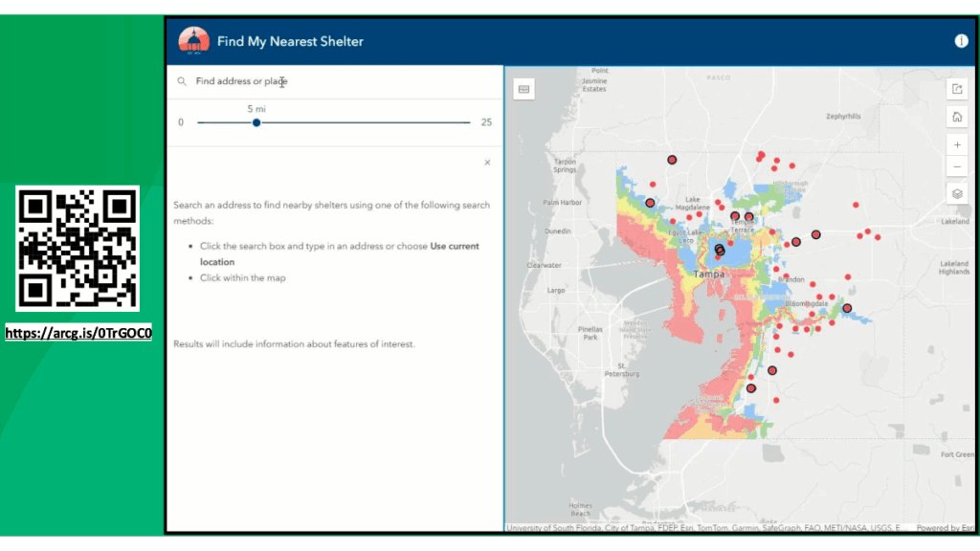Image resolution: width=980 pixels, height=551 pixels.
Task: Select the shelter marker north of Tarpon Springs latitude
Action: click(x=672, y=160)
